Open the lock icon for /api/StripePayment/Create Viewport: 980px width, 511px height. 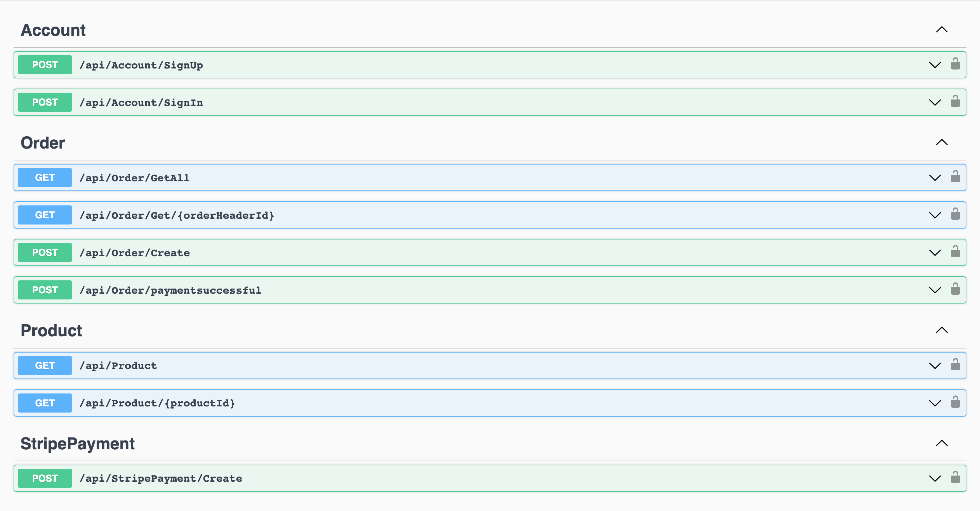click(955, 478)
